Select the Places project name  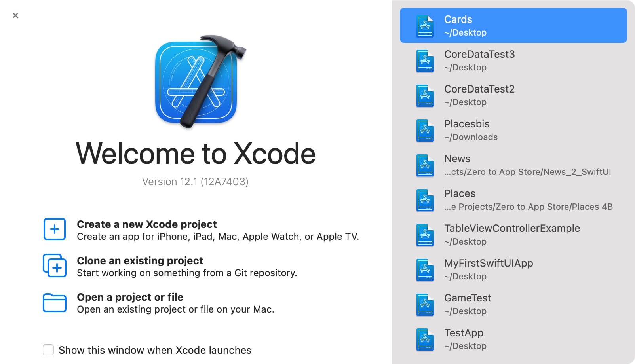tap(460, 193)
